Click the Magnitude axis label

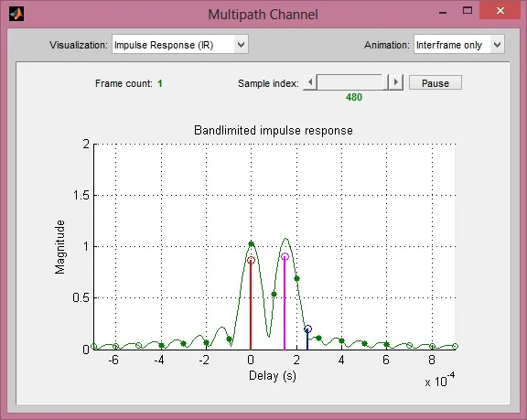click(x=59, y=247)
